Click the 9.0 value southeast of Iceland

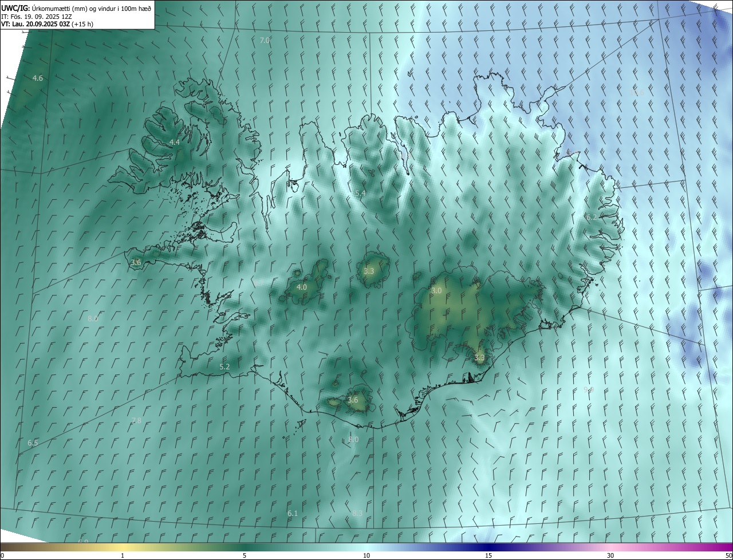pyautogui.click(x=589, y=389)
